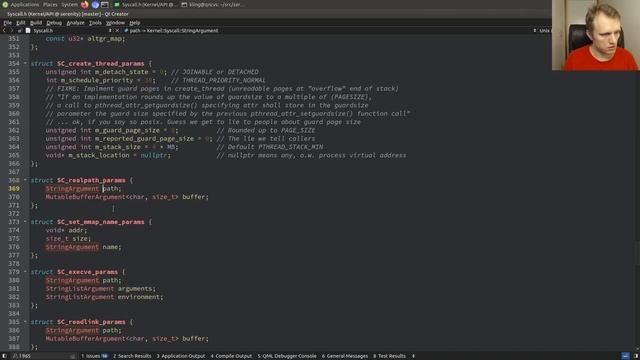
Task: Toggle the right sidebar in status bar
Action: (636, 356)
